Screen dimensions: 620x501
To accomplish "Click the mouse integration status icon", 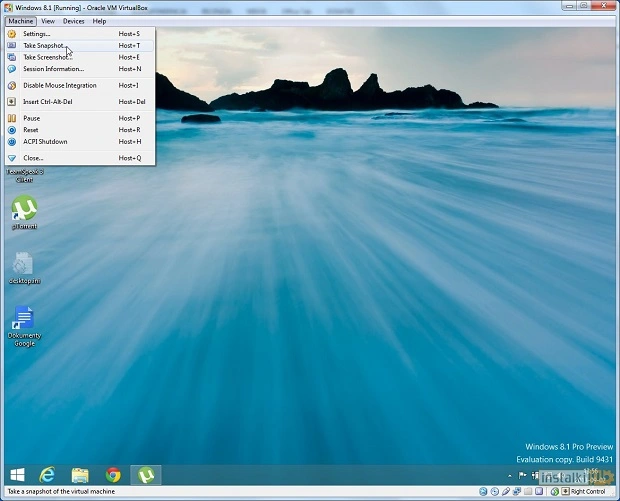I will point(555,492).
